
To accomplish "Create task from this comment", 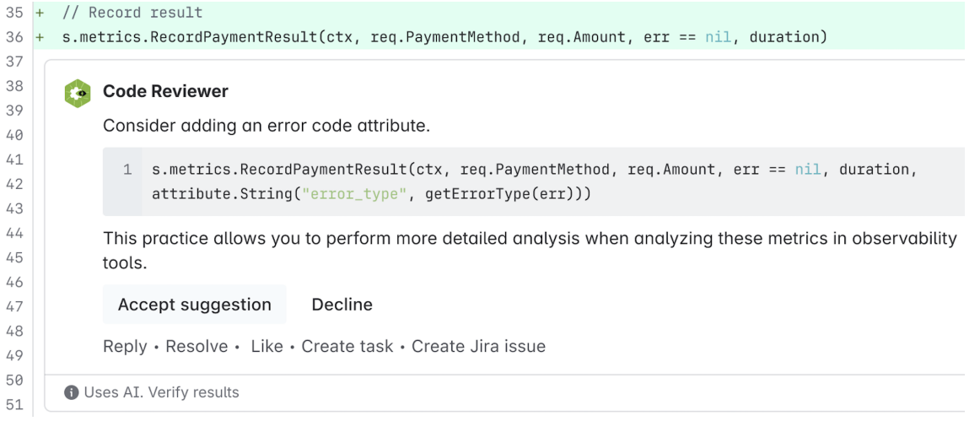I will [347, 346].
